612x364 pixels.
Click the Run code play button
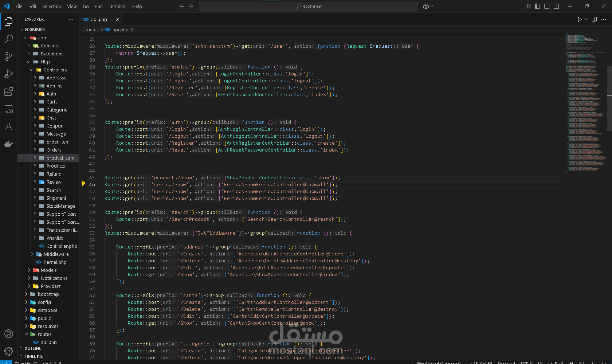pyautogui.click(x=579, y=19)
